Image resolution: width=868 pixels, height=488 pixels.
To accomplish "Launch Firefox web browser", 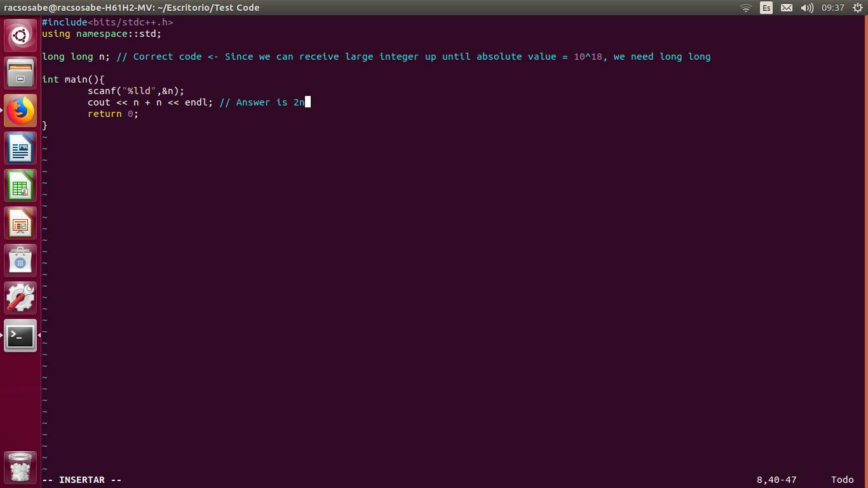I will tap(20, 111).
